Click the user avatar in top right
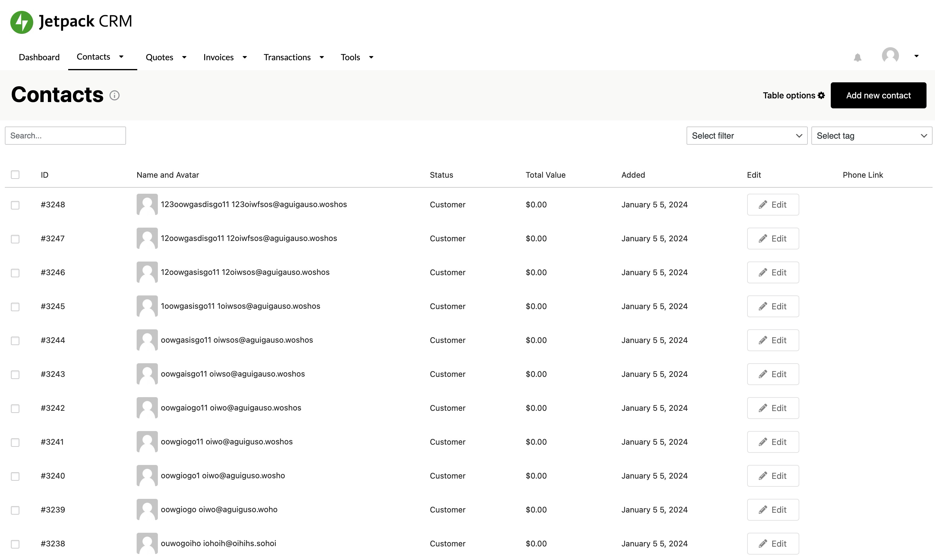The width and height of the screenshot is (935, 560). pyautogui.click(x=891, y=55)
